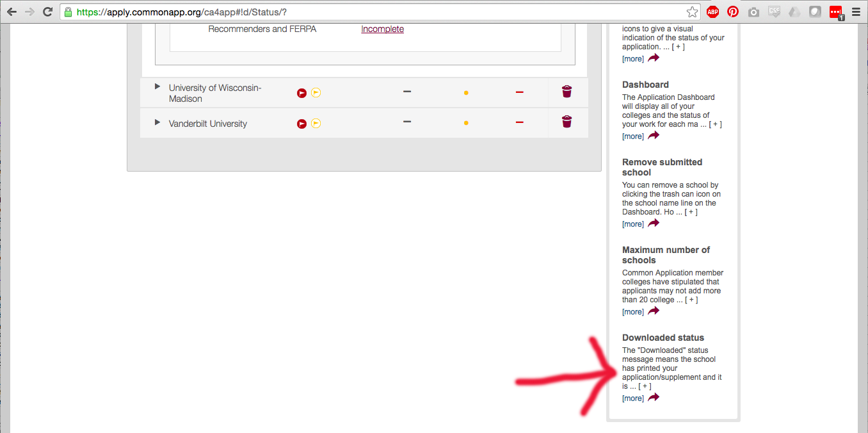Click the Remove submitted school heading
Viewport: 868px width, 433px height.
pyautogui.click(x=662, y=167)
